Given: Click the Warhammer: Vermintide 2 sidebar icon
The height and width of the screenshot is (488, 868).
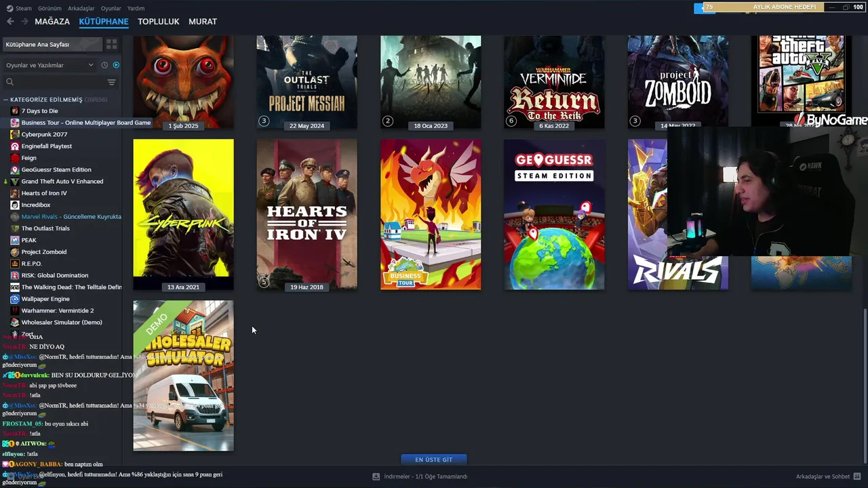Looking at the screenshot, I should point(15,310).
